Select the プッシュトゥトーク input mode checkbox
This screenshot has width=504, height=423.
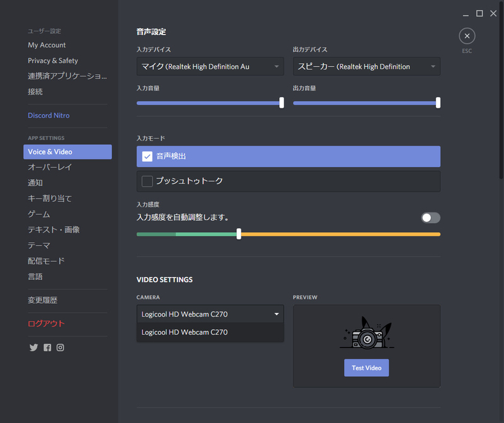point(147,181)
